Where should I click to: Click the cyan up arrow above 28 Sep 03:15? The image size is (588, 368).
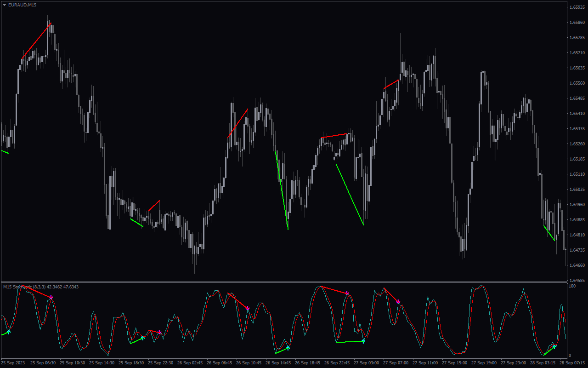tap(554, 346)
